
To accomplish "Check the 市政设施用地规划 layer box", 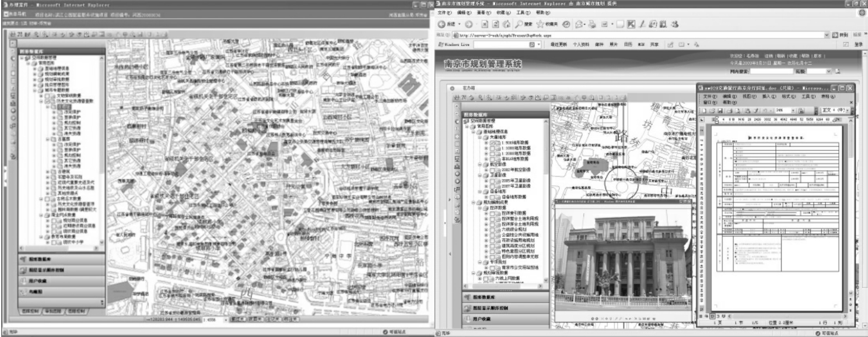I will click(494, 239).
